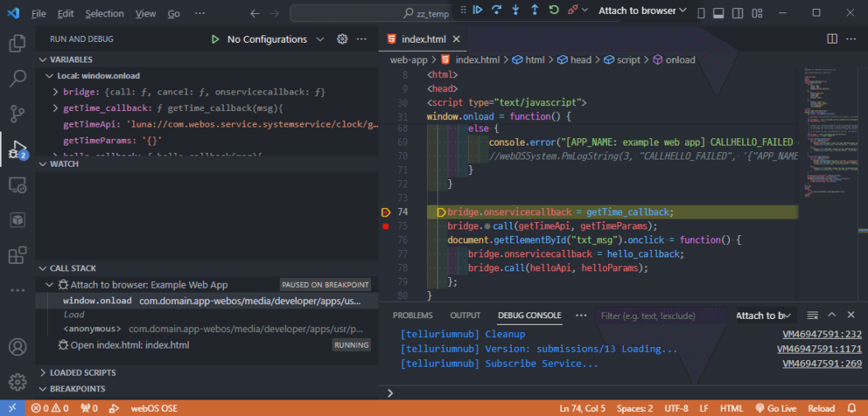The image size is (868, 416).
Task: Open the Extensions view
Action: click(18, 255)
